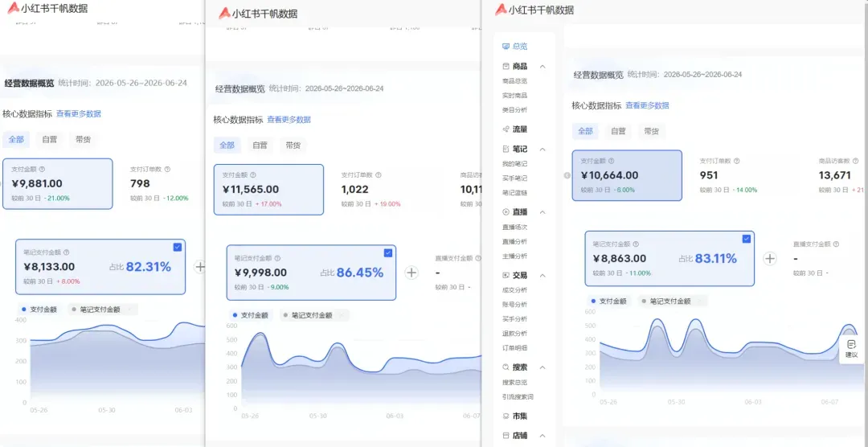Screen dimensions: 868x447
Task: Click the 商品 bag icon in the sidebar
Action: [x=506, y=67]
